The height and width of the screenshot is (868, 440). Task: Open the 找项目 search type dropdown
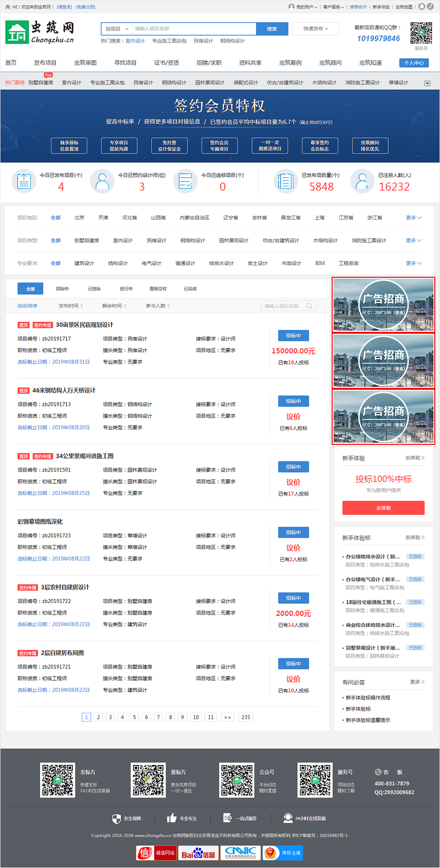117,29
